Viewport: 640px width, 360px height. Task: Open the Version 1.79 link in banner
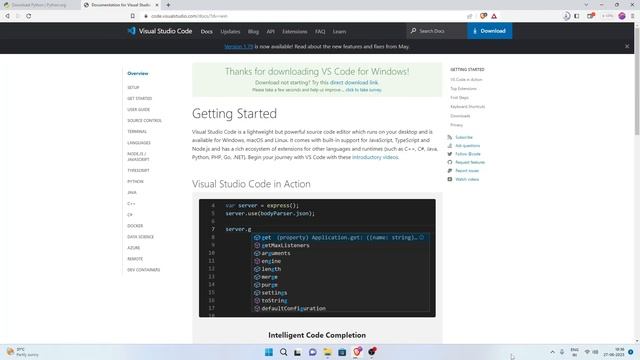(239, 47)
